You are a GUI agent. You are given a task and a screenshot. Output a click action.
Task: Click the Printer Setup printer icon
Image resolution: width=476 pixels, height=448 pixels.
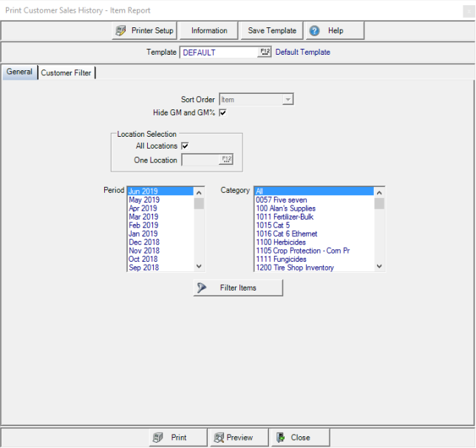(x=121, y=31)
